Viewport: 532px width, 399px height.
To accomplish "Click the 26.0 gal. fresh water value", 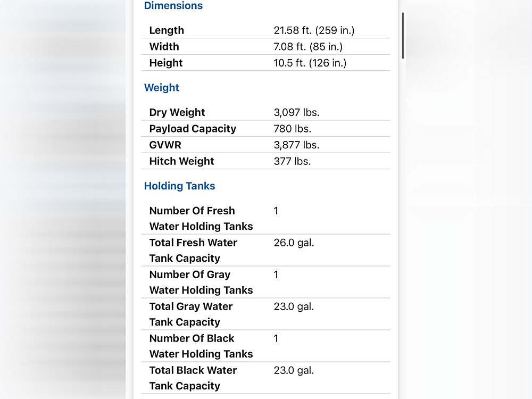I will [294, 243].
